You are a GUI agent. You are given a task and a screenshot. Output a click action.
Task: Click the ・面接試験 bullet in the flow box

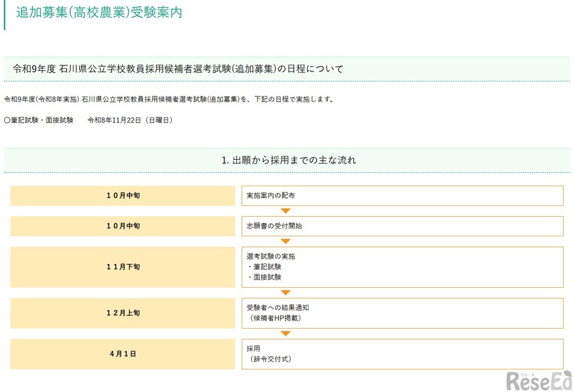click(x=264, y=277)
